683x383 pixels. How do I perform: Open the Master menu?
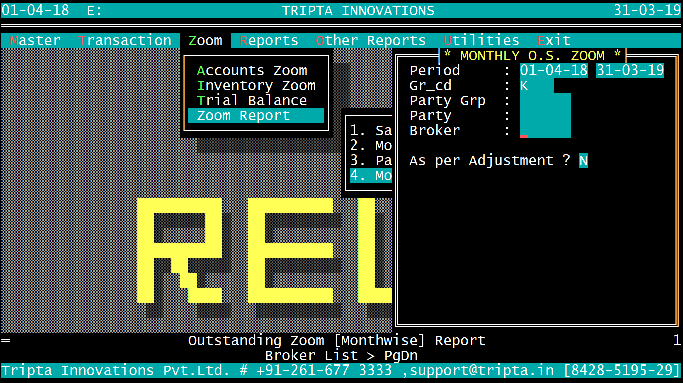35,41
